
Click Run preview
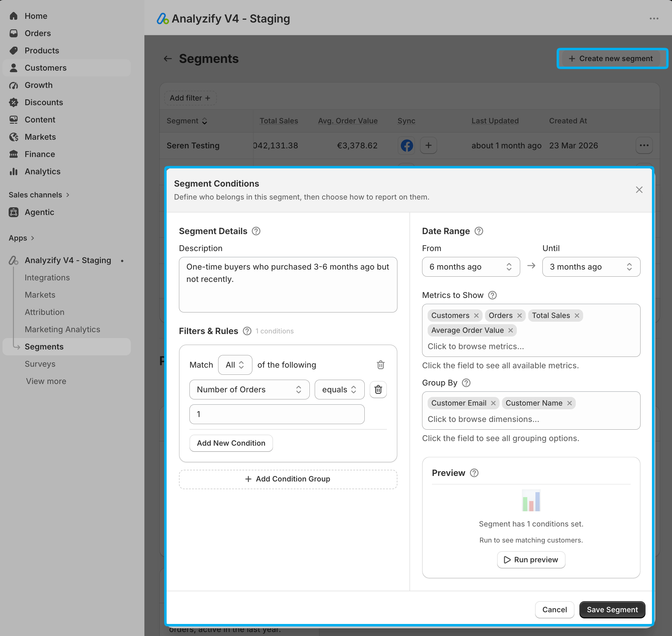pyautogui.click(x=531, y=560)
